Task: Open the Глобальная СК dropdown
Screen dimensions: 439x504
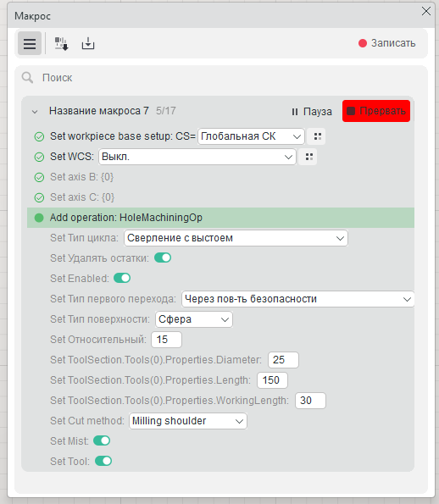Action: [251, 136]
